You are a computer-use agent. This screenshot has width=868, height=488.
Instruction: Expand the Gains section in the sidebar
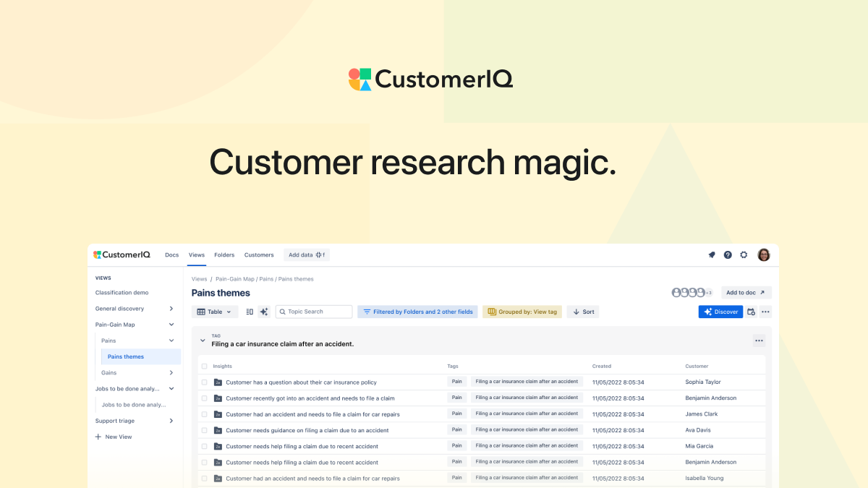click(x=171, y=372)
